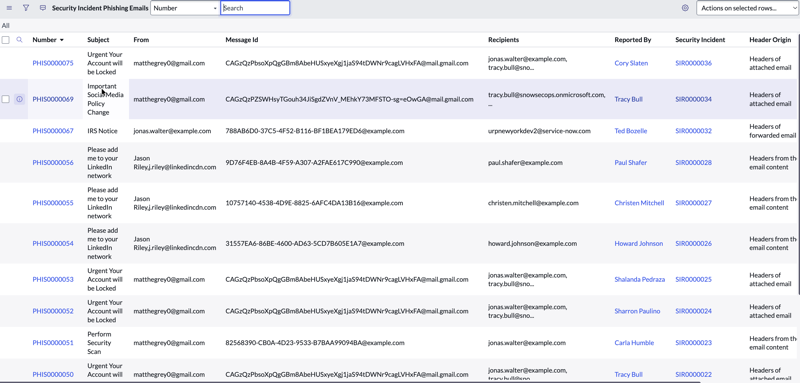Click the From column header
800x383 pixels.
(x=141, y=40)
